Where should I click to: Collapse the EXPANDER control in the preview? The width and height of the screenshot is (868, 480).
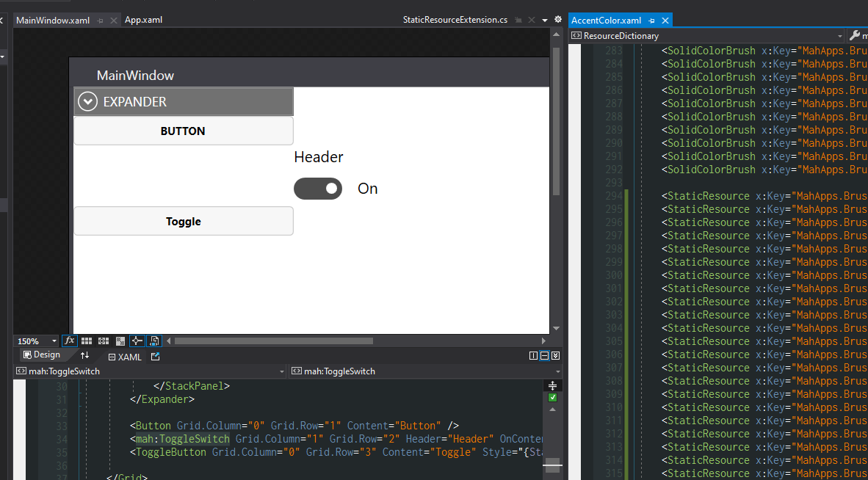(87, 101)
